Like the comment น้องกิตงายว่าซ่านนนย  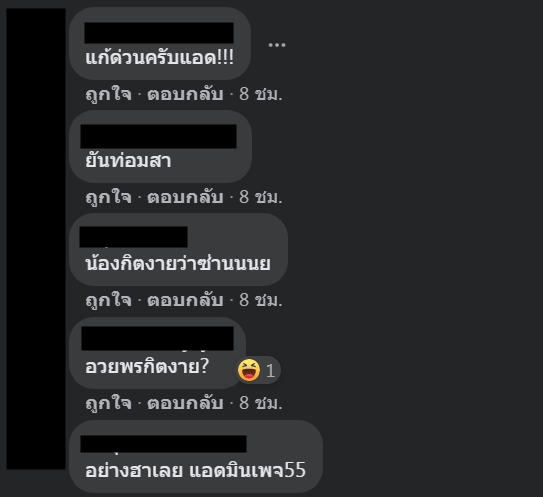tap(108, 300)
